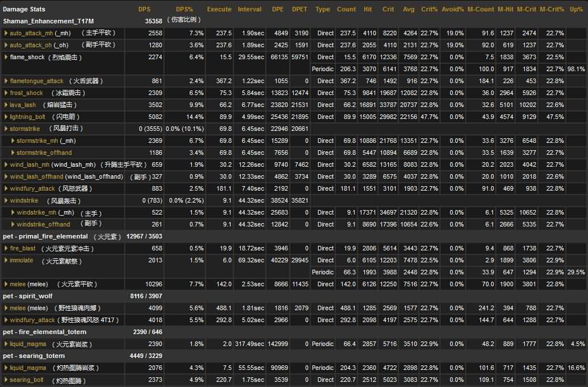
Task: Expand the wind_lash_offhand row triangle
Action: coord(6,176)
